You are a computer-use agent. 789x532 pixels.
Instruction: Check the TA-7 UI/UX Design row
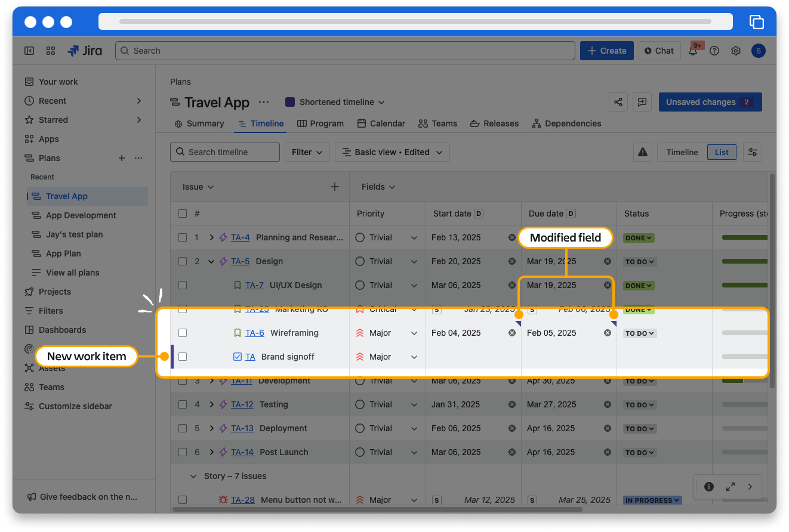(x=183, y=285)
